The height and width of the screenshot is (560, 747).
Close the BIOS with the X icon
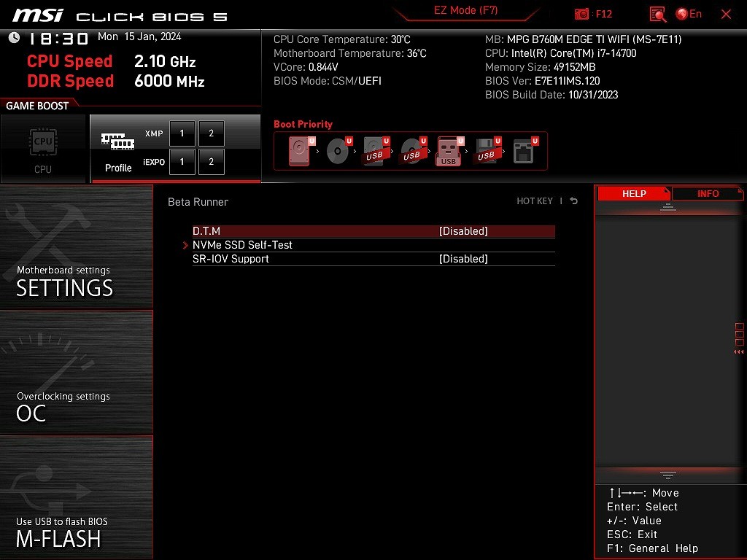click(x=726, y=15)
